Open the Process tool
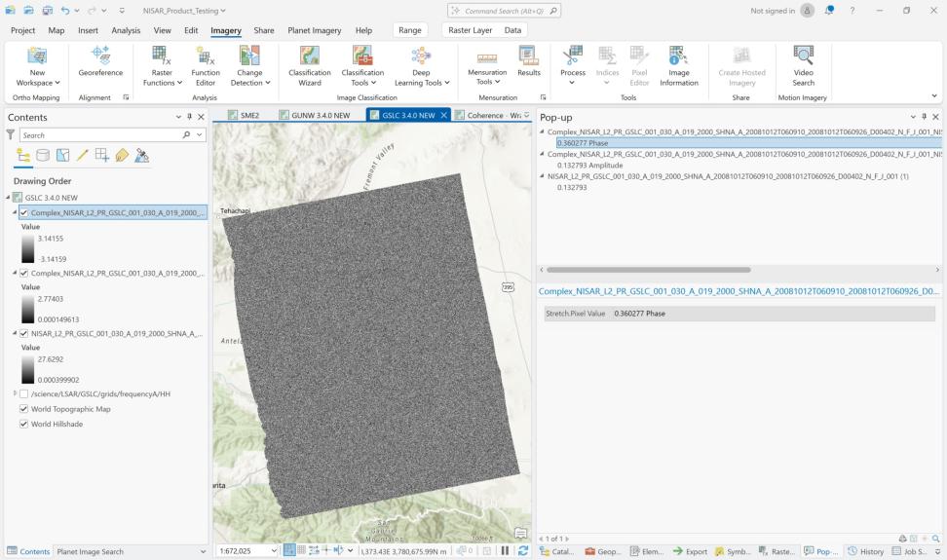This screenshot has height=560, width=947. pos(572,66)
